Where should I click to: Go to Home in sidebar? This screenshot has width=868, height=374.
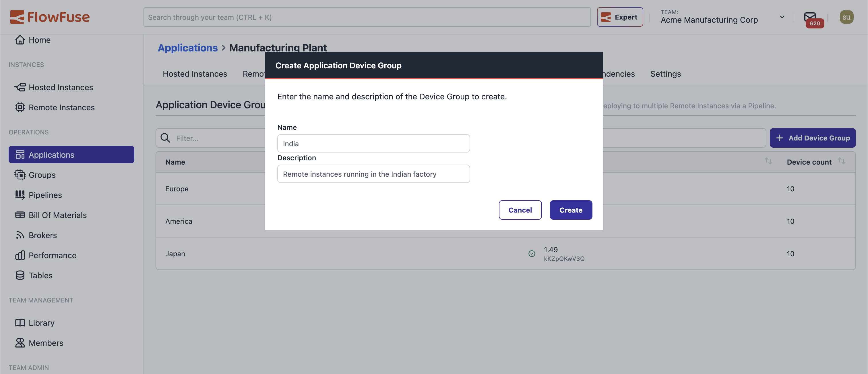[39, 40]
